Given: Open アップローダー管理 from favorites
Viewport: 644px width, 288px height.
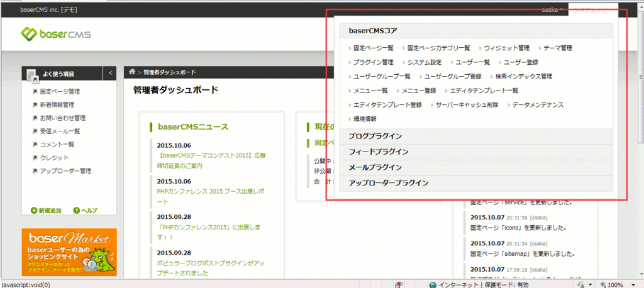Looking at the screenshot, I should pyautogui.click(x=65, y=171).
